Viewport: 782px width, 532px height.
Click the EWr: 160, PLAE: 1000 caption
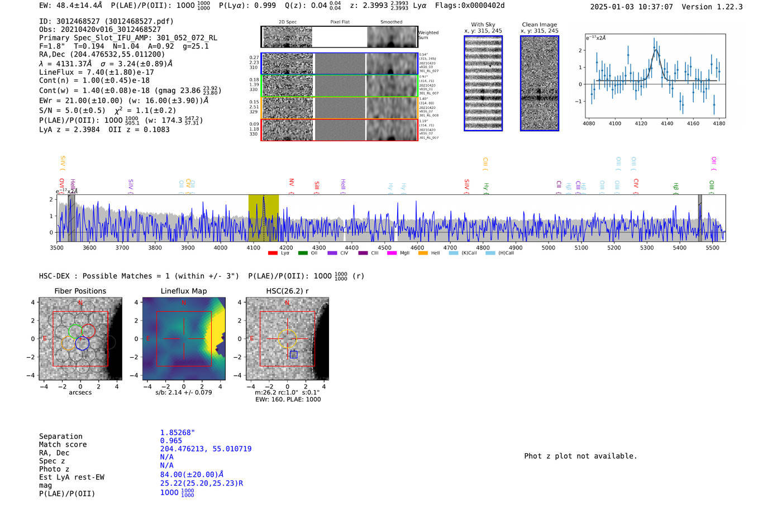(x=288, y=399)
